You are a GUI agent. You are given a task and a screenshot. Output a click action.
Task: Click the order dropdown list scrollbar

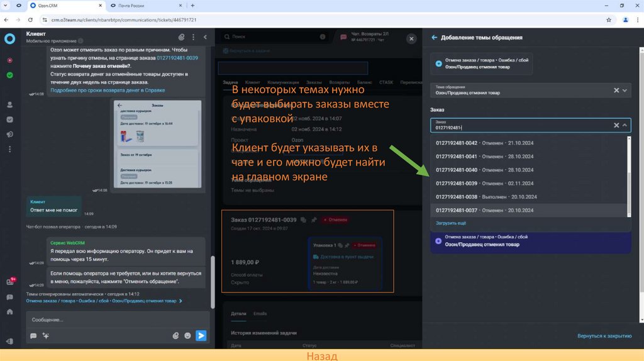[629, 195]
